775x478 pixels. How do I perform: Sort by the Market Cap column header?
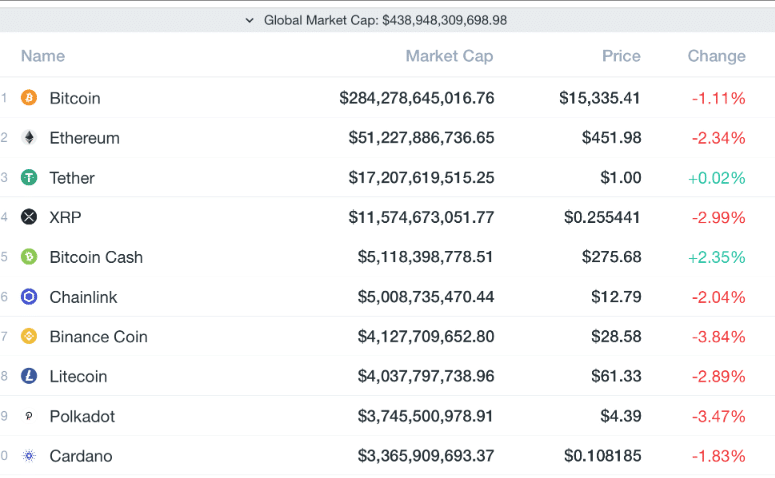pyautogui.click(x=449, y=56)
